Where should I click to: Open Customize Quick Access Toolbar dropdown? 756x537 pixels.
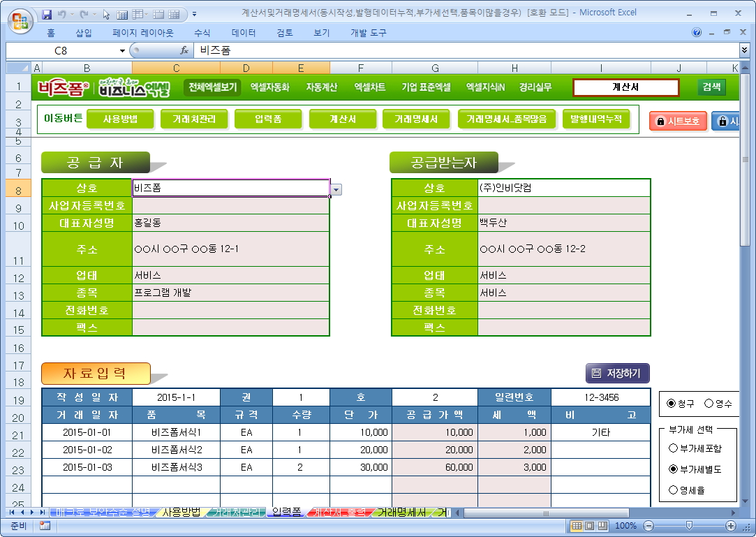pyautogui.click(x=194, y=14)
